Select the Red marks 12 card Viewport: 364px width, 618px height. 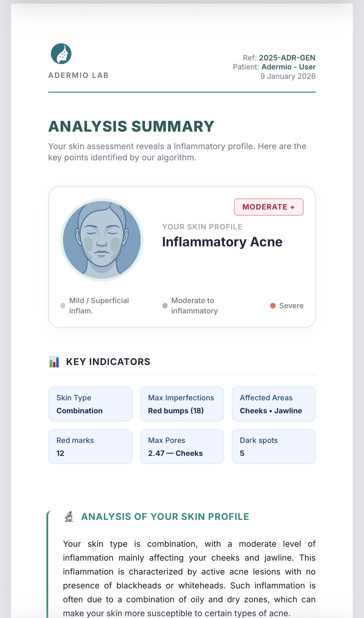pyautogui.click(x=90, y=447)
